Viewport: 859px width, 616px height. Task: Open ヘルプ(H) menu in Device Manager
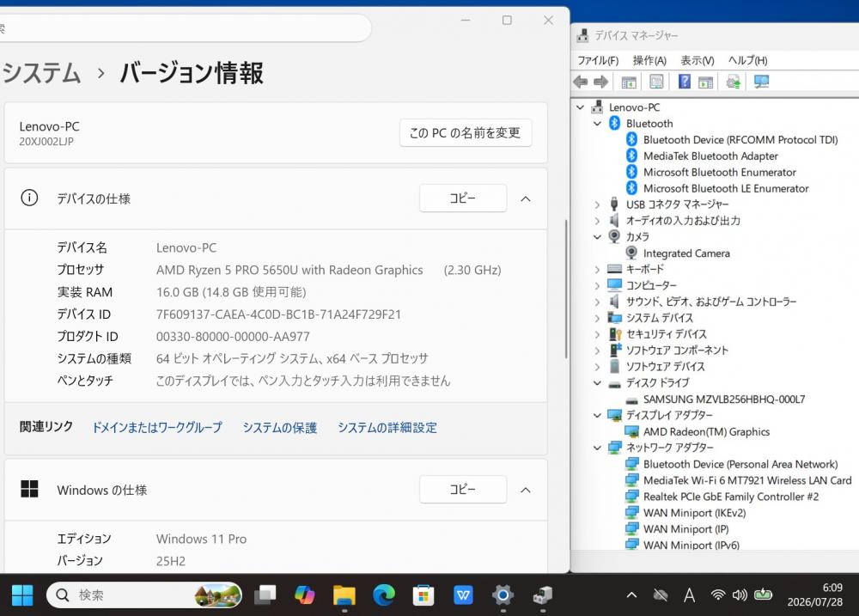click(747, 60)
